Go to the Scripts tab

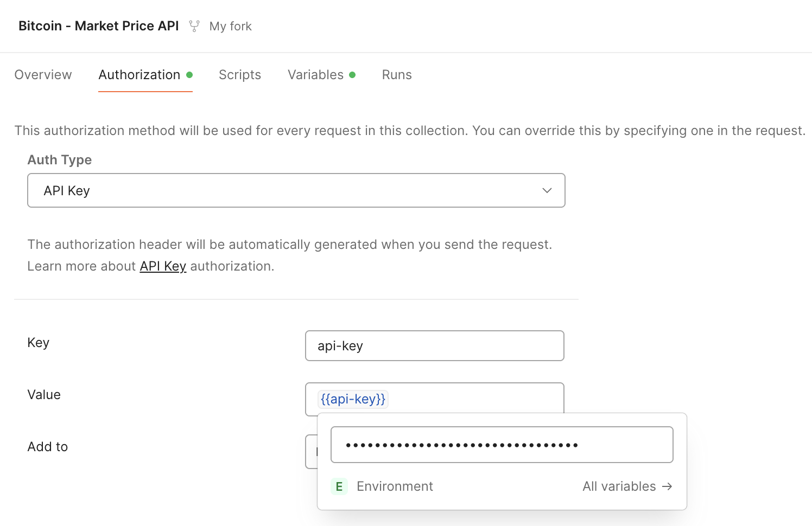[x=240, y=75]
